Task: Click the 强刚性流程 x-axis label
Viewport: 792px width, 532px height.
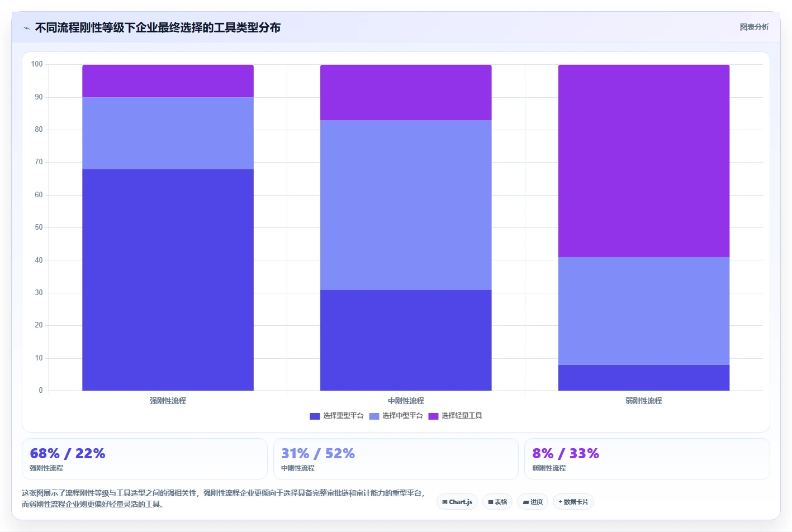Action: (x=168, y=401)
